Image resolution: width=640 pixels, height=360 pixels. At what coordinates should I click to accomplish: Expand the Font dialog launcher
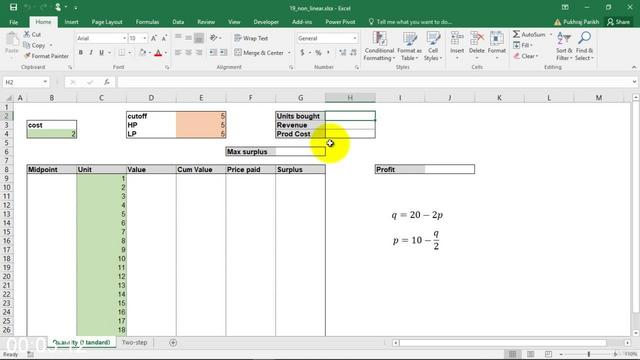[167, 67]
